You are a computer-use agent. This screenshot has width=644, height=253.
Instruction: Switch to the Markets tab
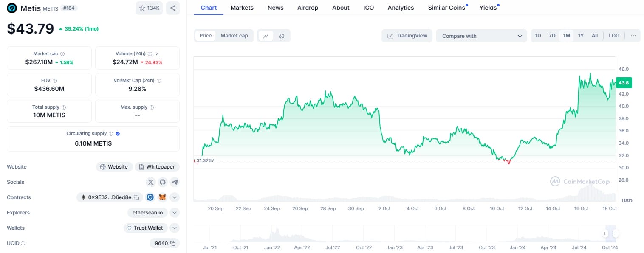tap(242, 8)
